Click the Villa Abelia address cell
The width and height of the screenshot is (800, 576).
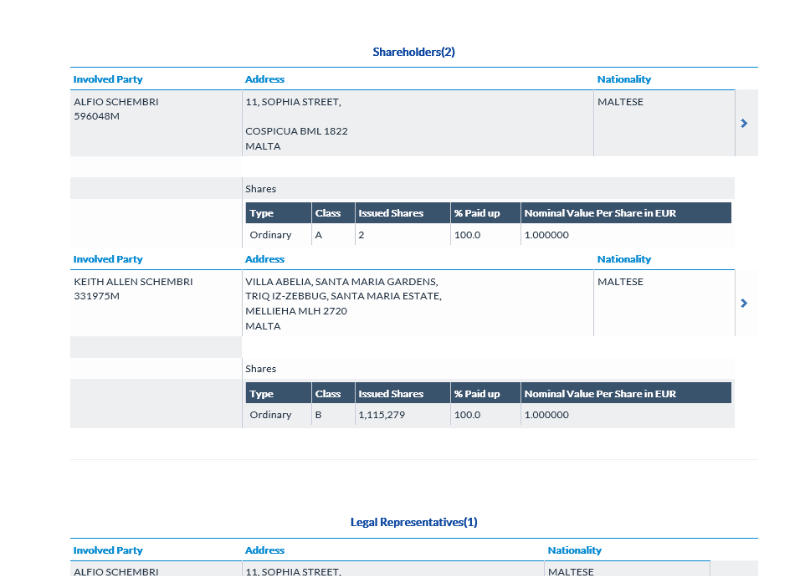[x=341, y=282]
